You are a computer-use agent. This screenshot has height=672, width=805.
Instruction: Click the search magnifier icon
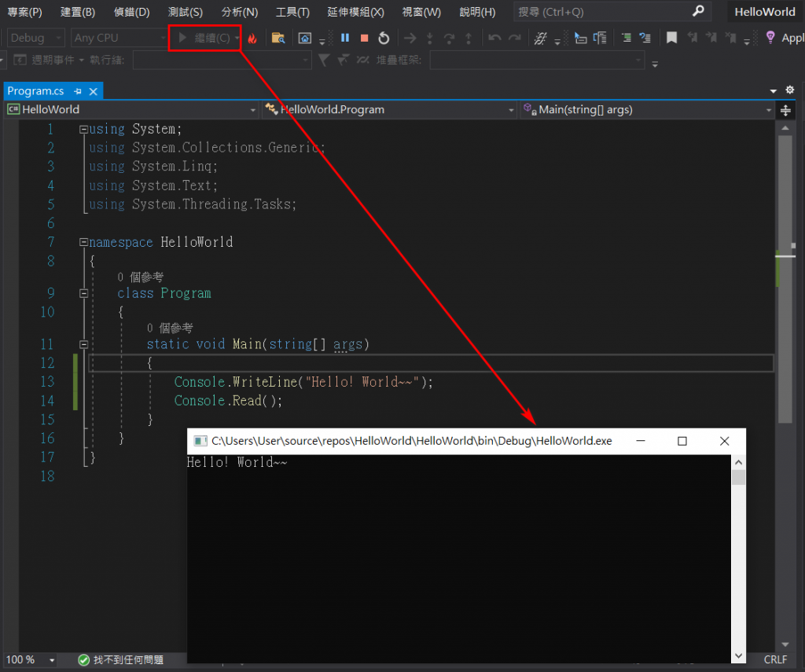[698, 11]
